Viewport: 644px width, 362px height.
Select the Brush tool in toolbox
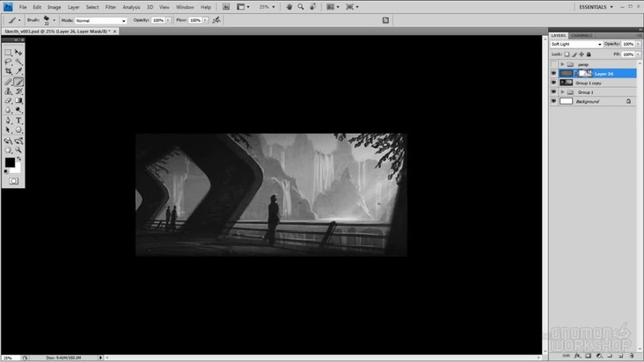click(x=18, y=82)
